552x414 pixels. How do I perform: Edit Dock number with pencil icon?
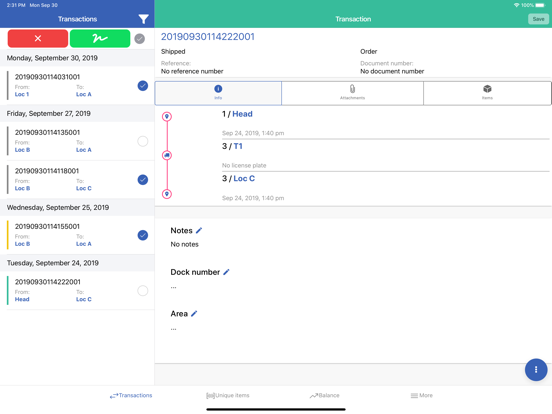click(x=226, y=272)
